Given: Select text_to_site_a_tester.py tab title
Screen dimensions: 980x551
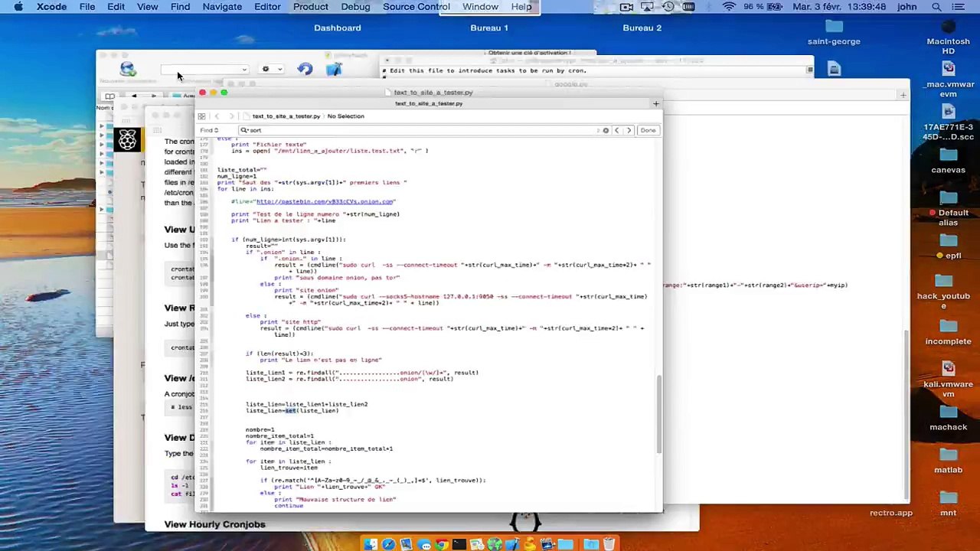Looking at the screenshot, I should point(429,103).
